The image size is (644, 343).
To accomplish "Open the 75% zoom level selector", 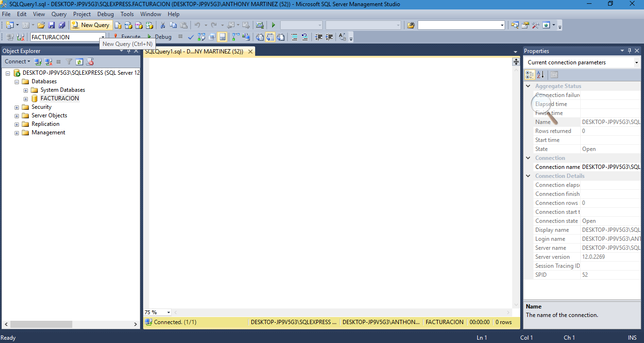I will pos(157,312).
